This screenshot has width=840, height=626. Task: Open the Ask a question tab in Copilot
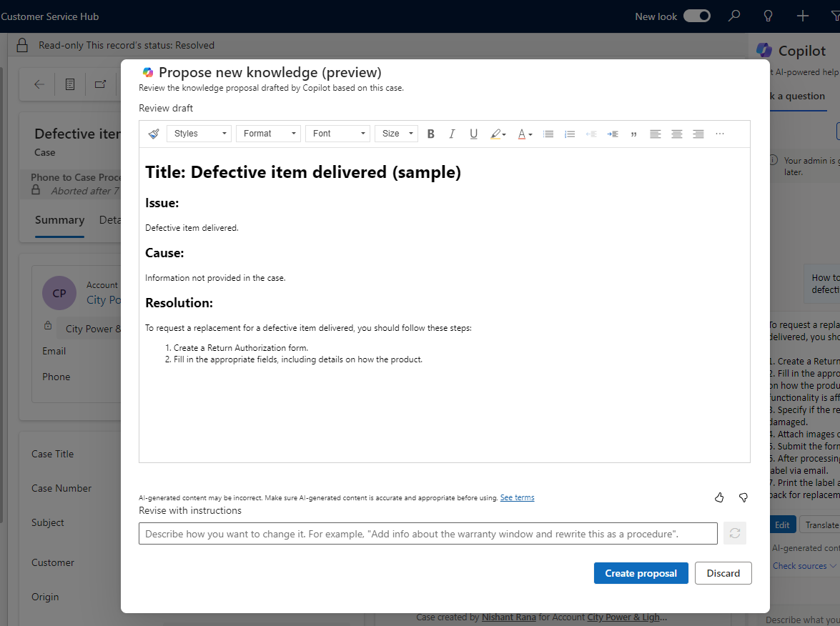click(796, 96)
